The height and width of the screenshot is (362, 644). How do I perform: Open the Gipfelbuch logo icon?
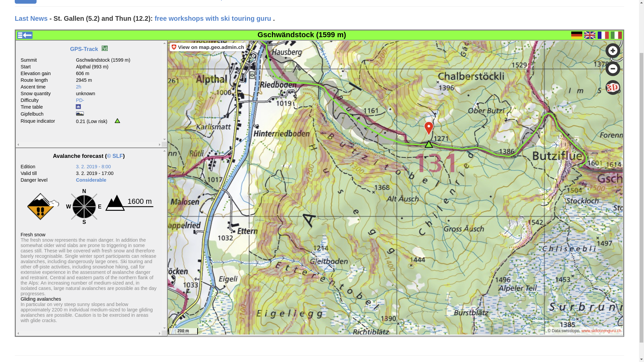click(80, 114)
